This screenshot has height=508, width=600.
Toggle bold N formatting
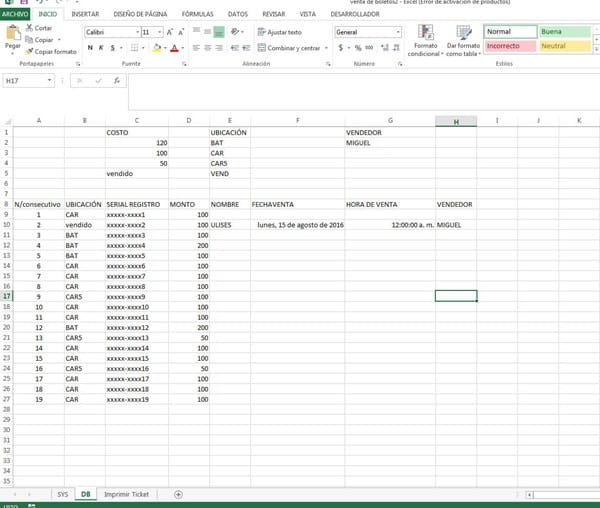(90, 48)
